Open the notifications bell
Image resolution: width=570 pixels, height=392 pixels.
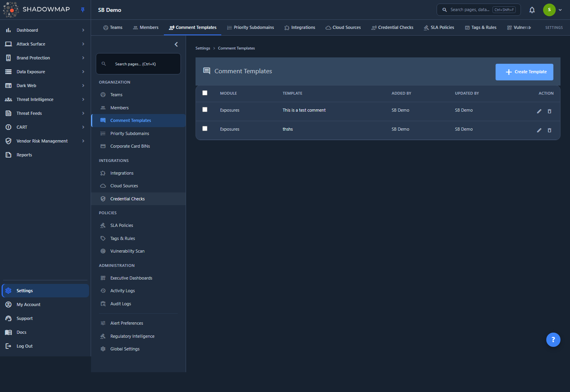coord(532,10)
